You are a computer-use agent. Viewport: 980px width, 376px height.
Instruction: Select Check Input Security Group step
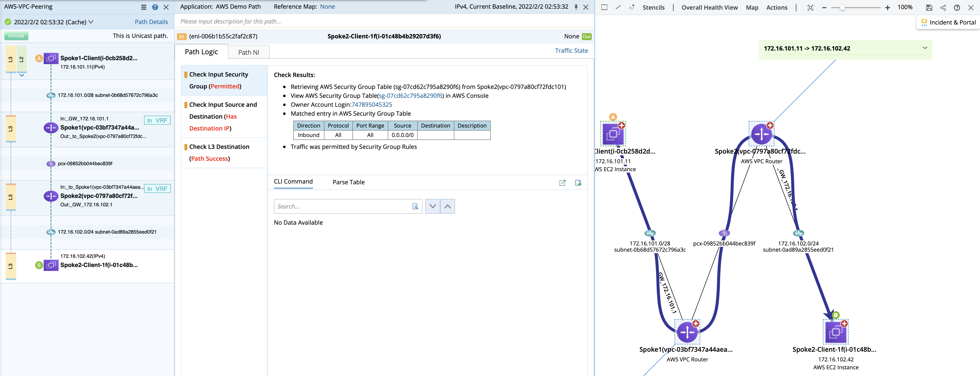pyautogui.click(x=224, y=81)
